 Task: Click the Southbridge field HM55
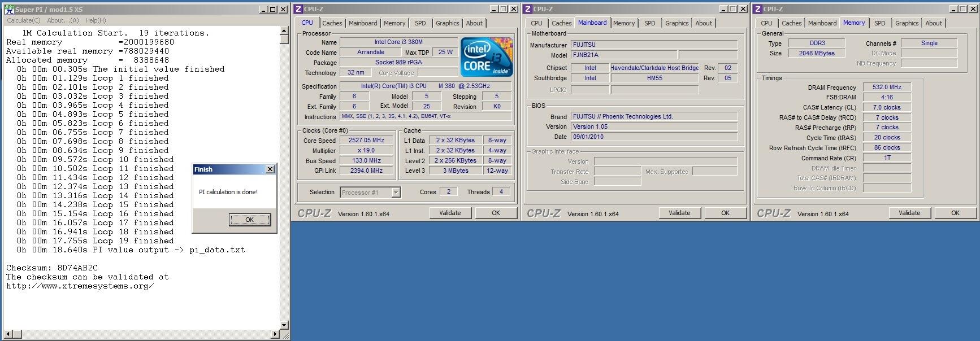pos(655,78)
